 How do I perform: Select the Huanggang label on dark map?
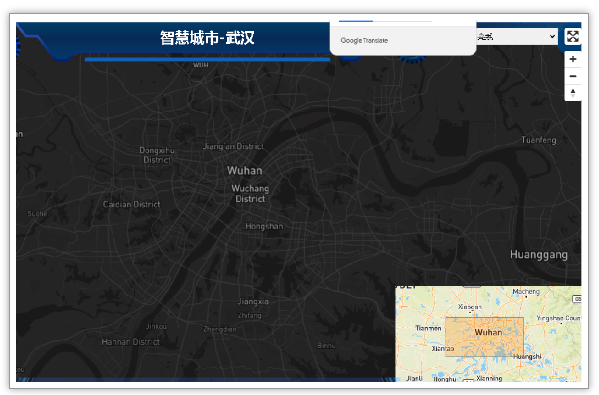click(x=539, y=255)
